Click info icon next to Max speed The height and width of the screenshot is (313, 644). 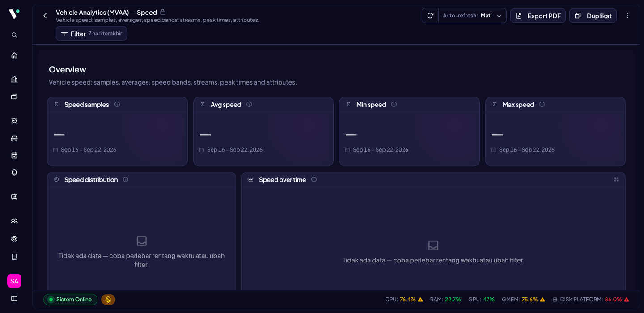pos(542,104)
